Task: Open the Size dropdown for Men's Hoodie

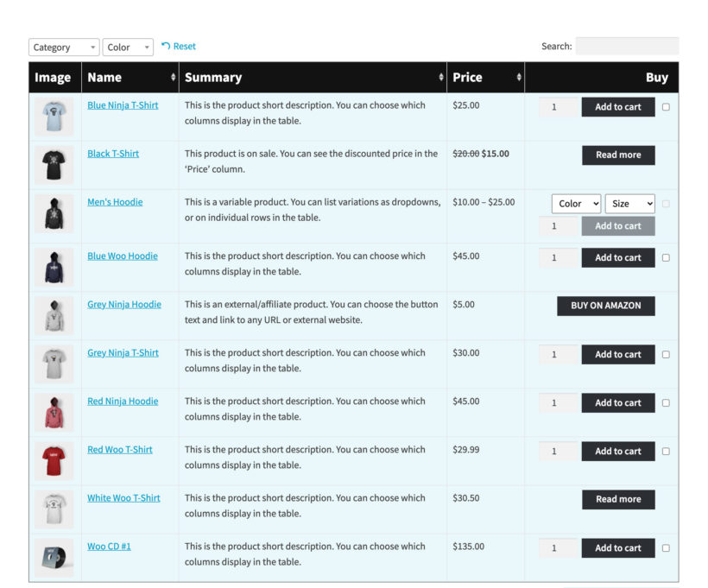Action: (629, 203)
